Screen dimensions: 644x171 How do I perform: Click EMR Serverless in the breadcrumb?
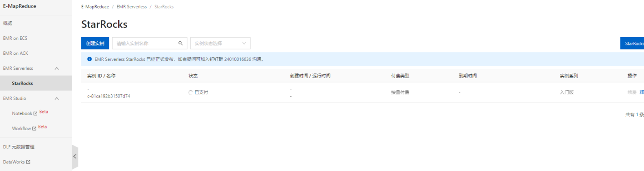(x=132, y=7)
